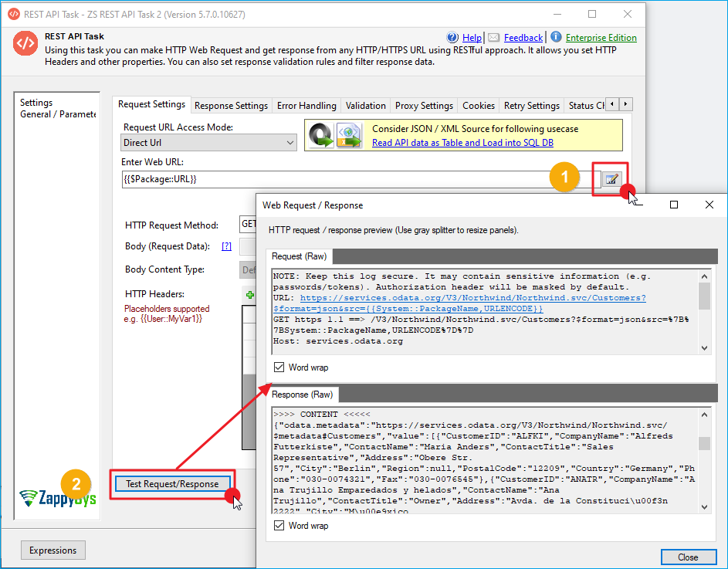Switch to the Retry Settings tab
The image size is (728, 569).
point(533,105)
